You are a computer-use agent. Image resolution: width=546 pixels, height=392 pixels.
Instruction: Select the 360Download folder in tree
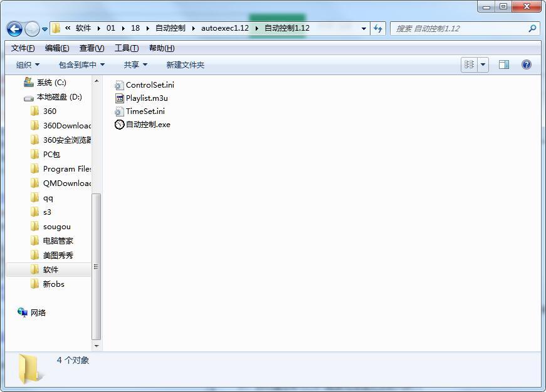[x=67, y=126]
